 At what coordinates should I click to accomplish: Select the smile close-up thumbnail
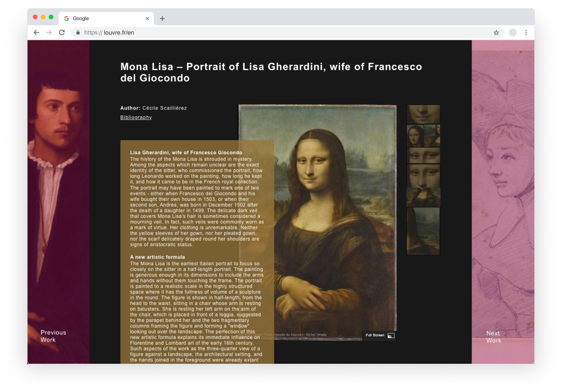[x=423, y=114]
